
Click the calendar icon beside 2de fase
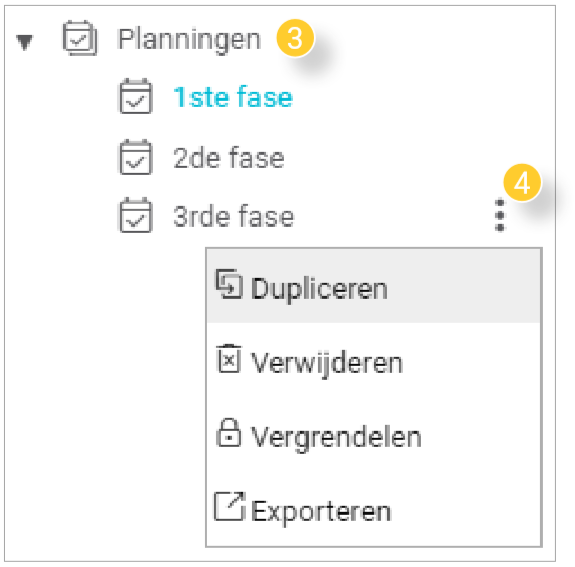tap(136, 157)
